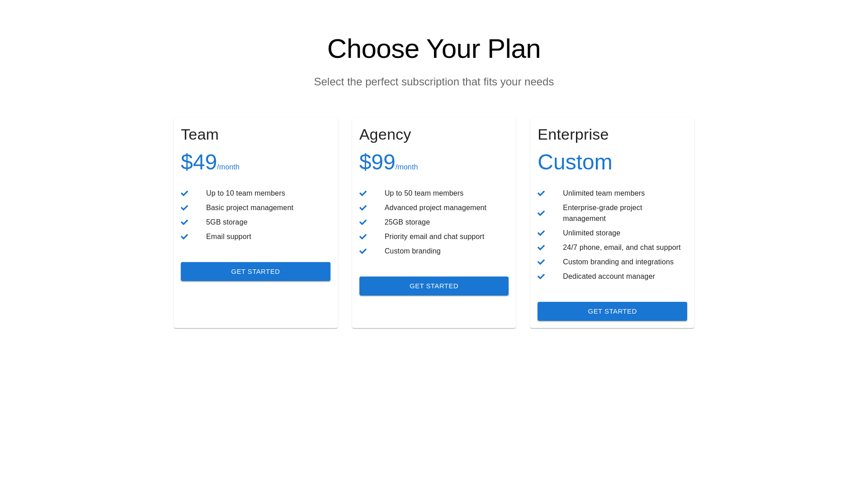Click the $99 per month price

click(x=388, y=162)
